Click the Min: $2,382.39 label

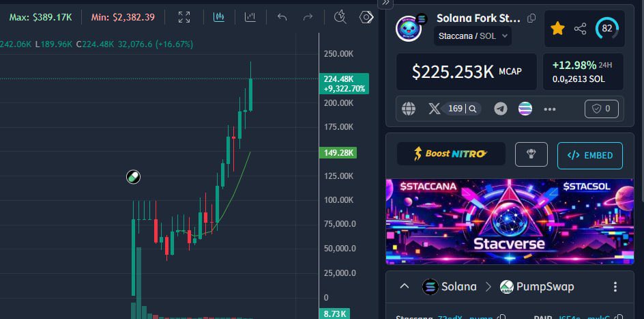pyautogui.click(x=123, y=17)
